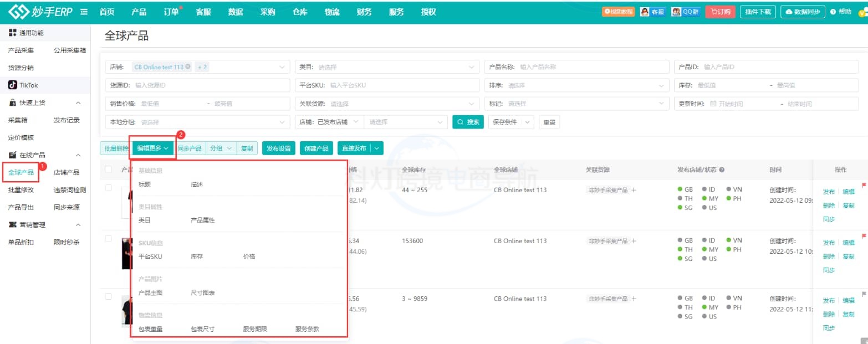Open the arrow next to 直接发布
The height and width of the screenshot is (344, 868).
tap(377, 148)
